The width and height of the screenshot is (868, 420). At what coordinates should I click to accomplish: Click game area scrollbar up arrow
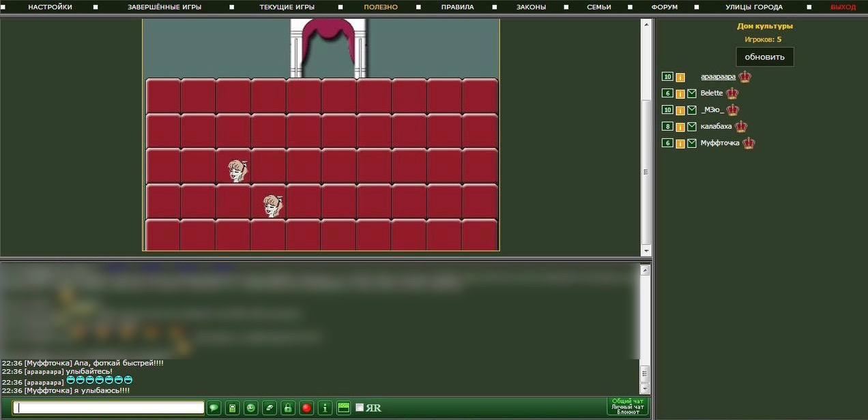[x=646, y=24]
